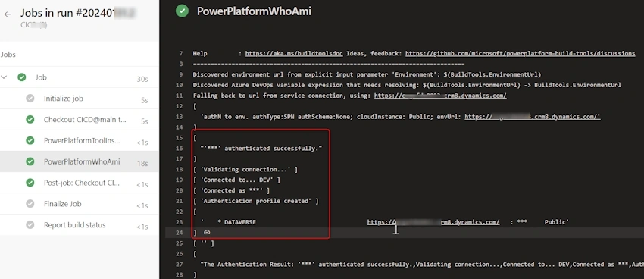Select the Finalize Job step
Viewport: 644px width, 279px height.
[x=80, y=204]
